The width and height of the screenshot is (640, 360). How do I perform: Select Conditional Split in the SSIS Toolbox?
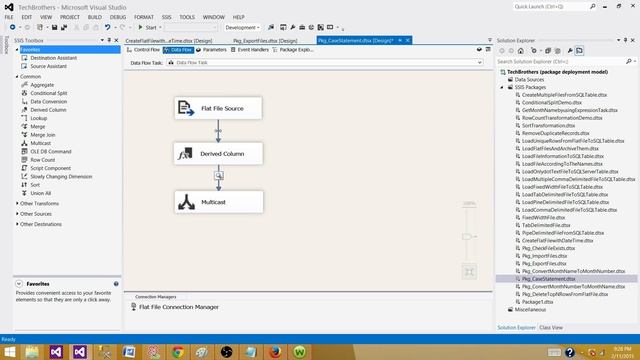[x=49, y=93]
